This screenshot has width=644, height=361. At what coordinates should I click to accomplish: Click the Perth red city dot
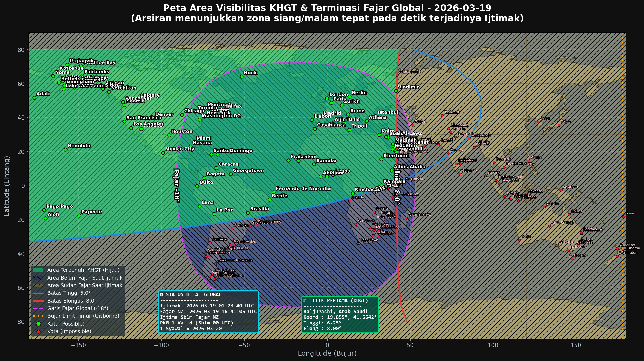click(x=519, y=240)
